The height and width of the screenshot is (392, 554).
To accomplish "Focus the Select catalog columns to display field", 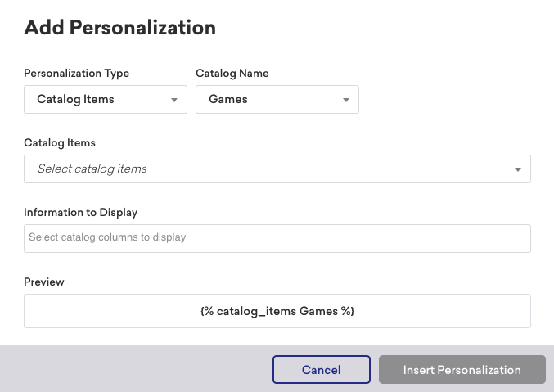I will click(277, 238).
